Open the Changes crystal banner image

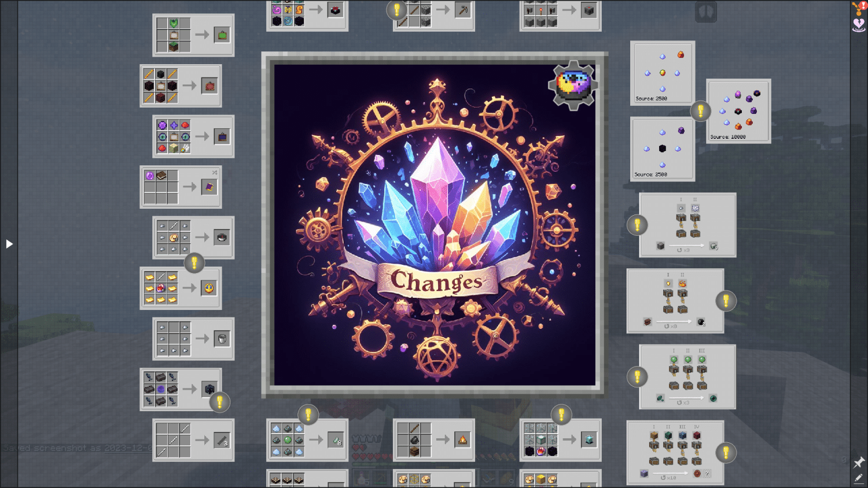434,225
